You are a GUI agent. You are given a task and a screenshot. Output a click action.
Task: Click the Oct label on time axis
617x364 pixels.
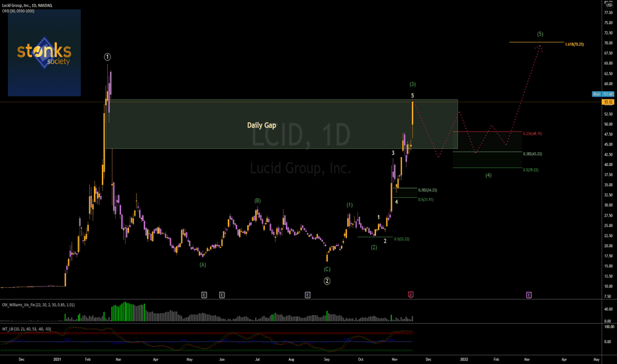point(360,359)
